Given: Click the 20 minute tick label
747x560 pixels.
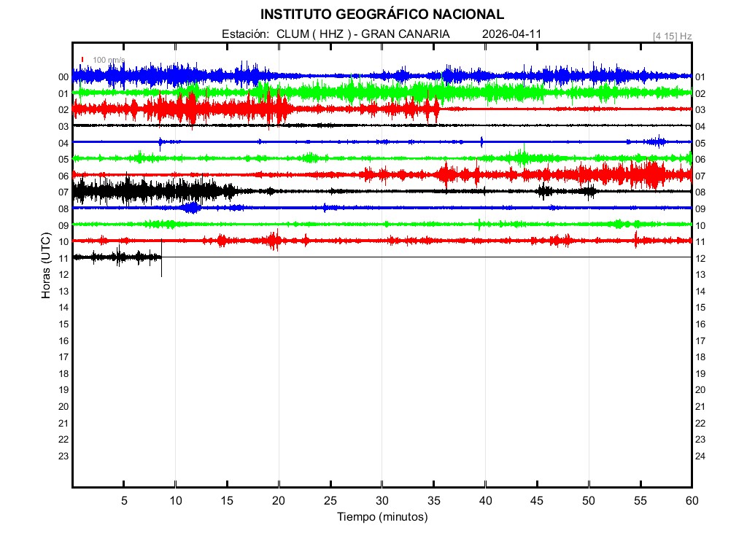Looking at the screenshot, I should 279,500.
